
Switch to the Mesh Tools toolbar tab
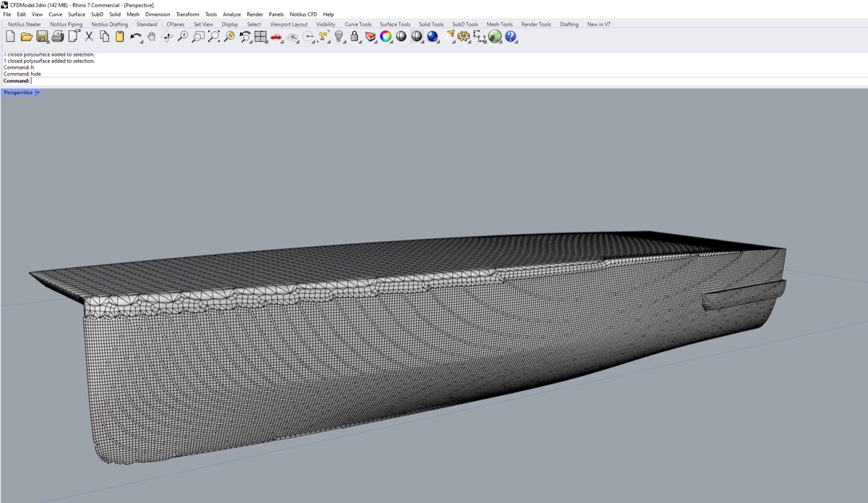[500, 24]
